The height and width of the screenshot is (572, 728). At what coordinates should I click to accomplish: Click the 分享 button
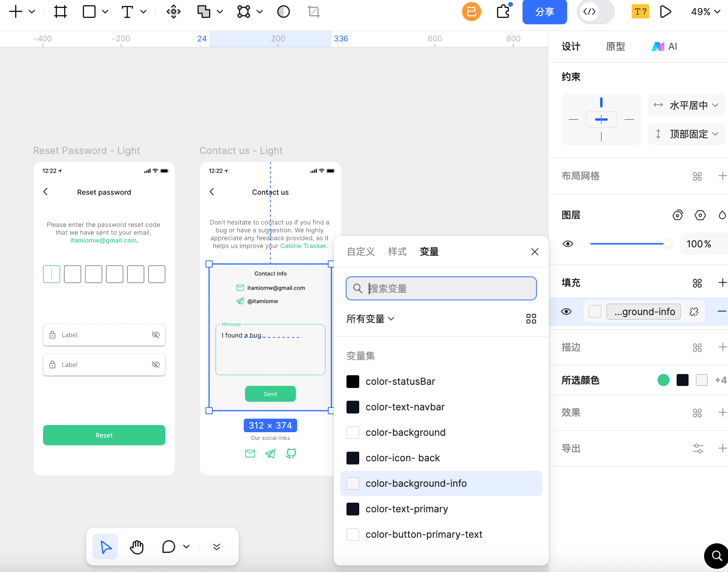(544, 12)
